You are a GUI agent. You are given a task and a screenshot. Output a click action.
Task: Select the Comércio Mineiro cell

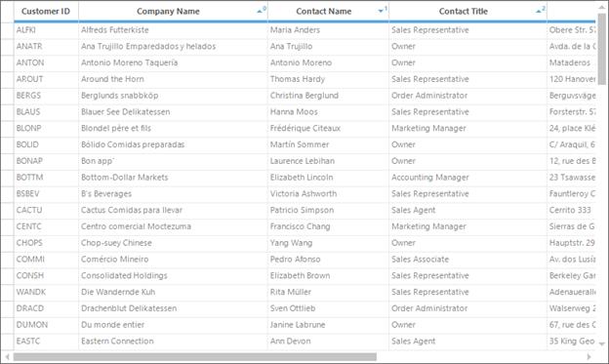coord(173,260)
